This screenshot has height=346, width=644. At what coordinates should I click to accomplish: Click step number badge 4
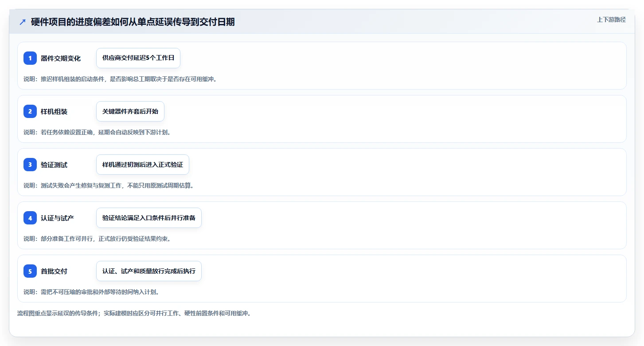click(30, 218)
